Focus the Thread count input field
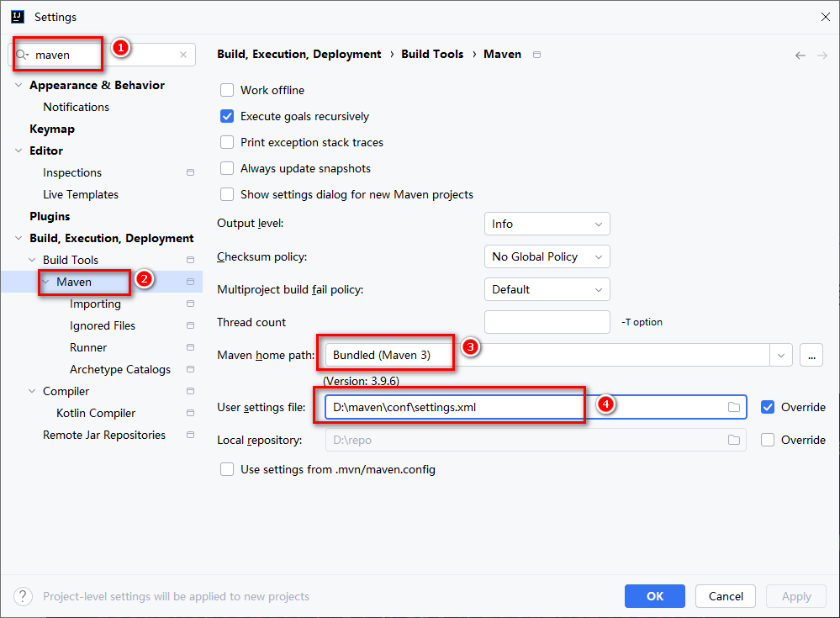840x618 pixels. pos(547,322)
